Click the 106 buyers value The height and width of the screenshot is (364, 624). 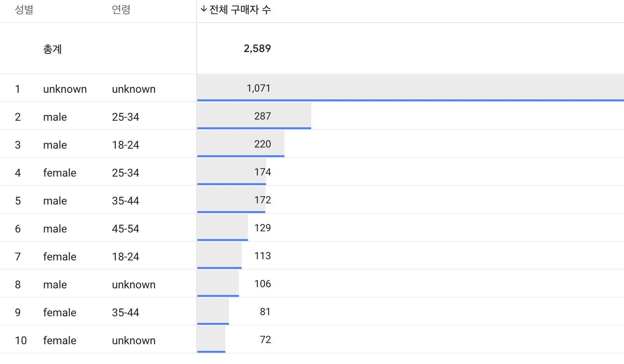262,284
